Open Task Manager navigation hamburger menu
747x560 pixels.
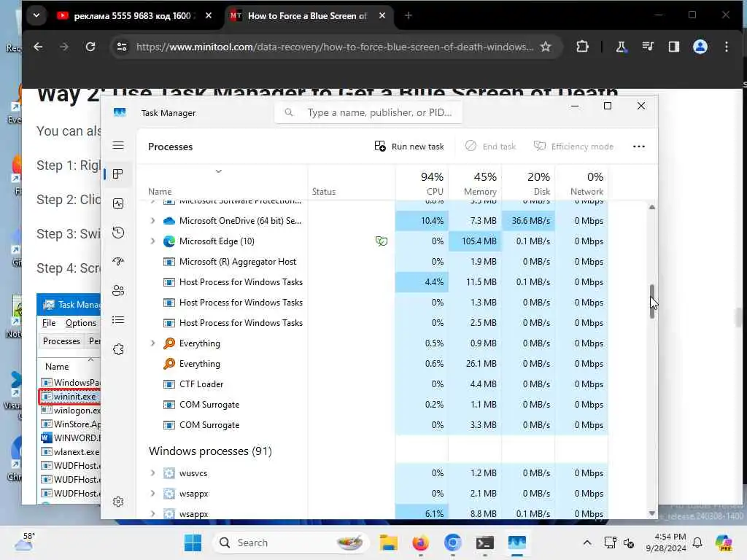coord(118,146)
